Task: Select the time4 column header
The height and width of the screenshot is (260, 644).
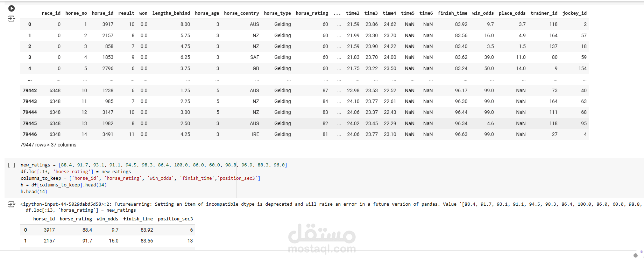Action: point(389,13)
